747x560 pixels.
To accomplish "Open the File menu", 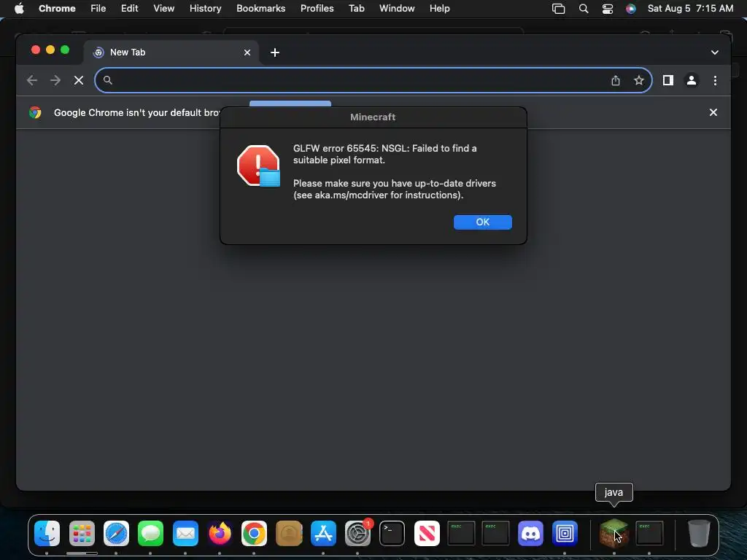I will point(98,9).
